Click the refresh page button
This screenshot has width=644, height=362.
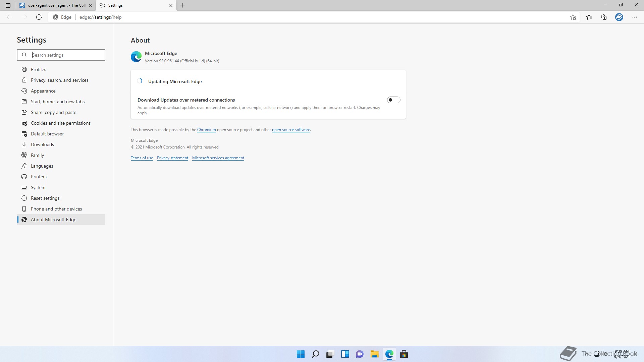(39, 17)
